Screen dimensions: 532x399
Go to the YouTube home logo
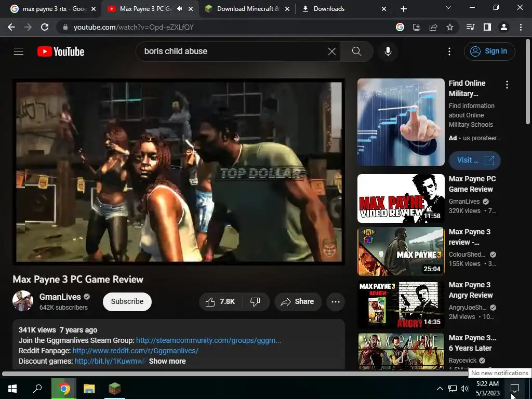click(x=61, y=51)
